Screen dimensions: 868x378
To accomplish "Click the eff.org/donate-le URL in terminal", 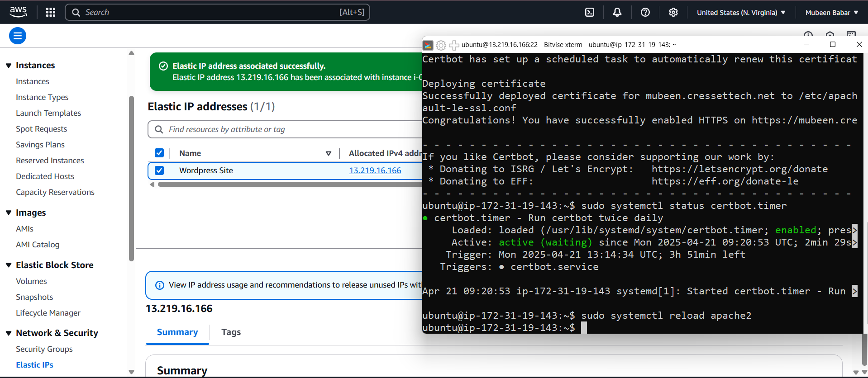I will tap(725, 181).
